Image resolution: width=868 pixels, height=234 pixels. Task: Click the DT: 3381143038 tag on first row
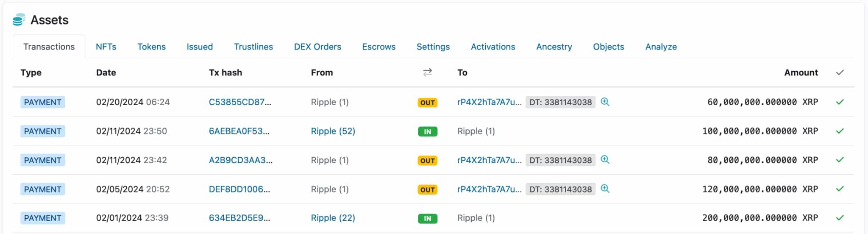click(x=560, y=102)
